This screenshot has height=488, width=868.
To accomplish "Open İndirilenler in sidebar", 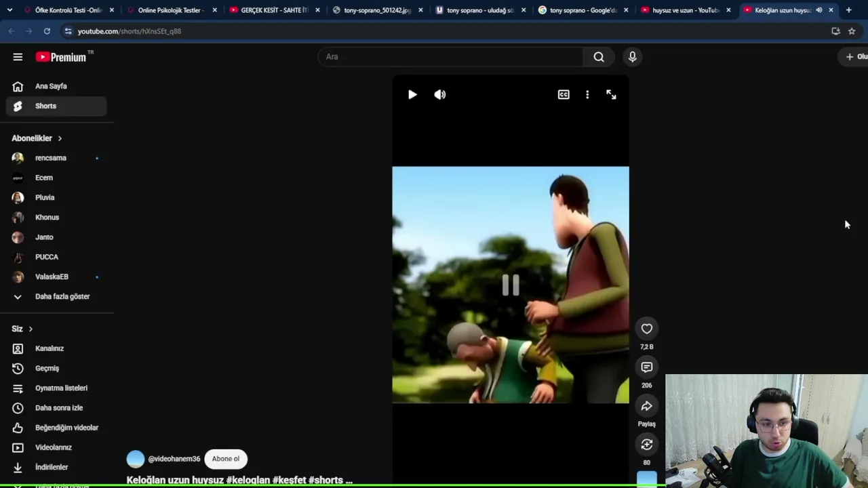I will 57,467.
